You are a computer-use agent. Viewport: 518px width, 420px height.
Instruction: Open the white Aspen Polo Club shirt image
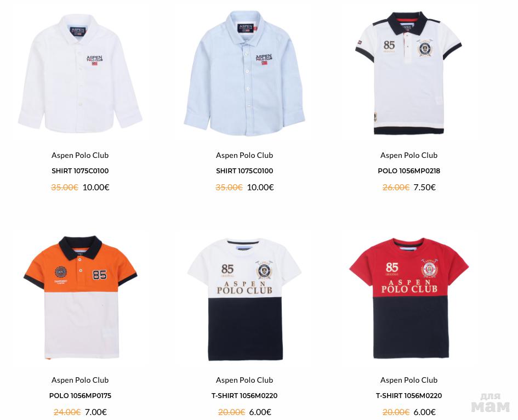(x=80, y=73)
